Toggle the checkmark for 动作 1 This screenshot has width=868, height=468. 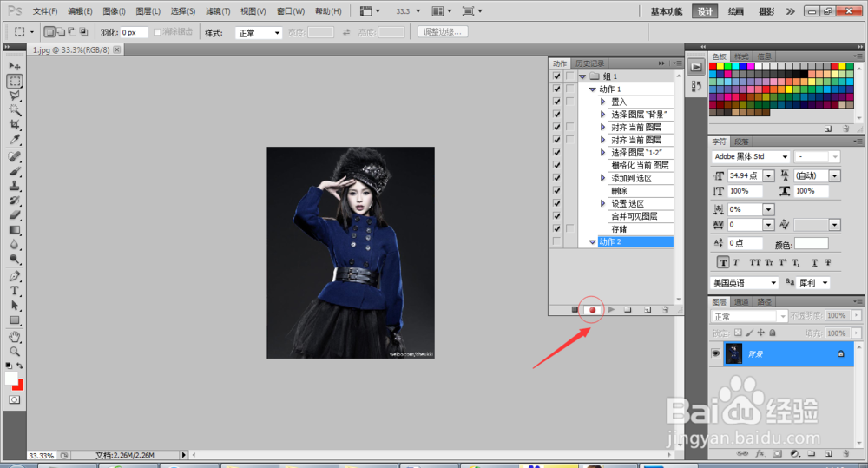click(557, 89)
